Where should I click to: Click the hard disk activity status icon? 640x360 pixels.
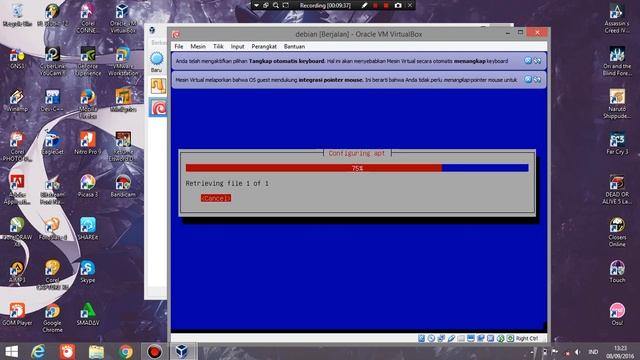[x=422, y=338]
